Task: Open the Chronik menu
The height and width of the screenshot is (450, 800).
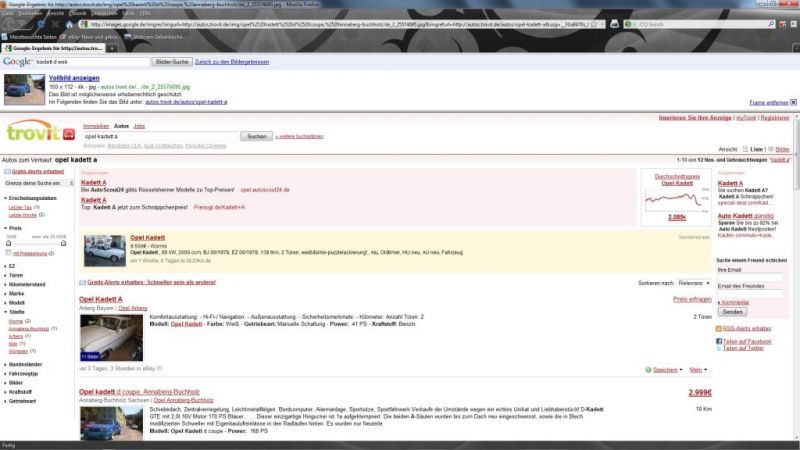Action: pyautogui.click(x=78, y=13)
